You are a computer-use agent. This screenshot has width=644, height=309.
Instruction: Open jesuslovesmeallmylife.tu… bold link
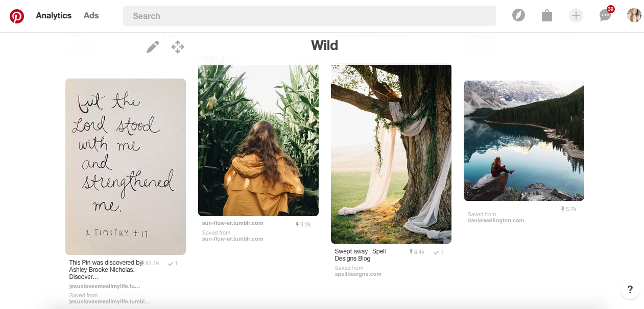tap(105, 287)
